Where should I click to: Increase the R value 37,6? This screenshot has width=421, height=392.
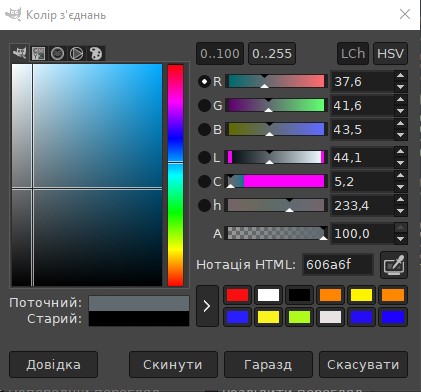[x=401, y=76]
